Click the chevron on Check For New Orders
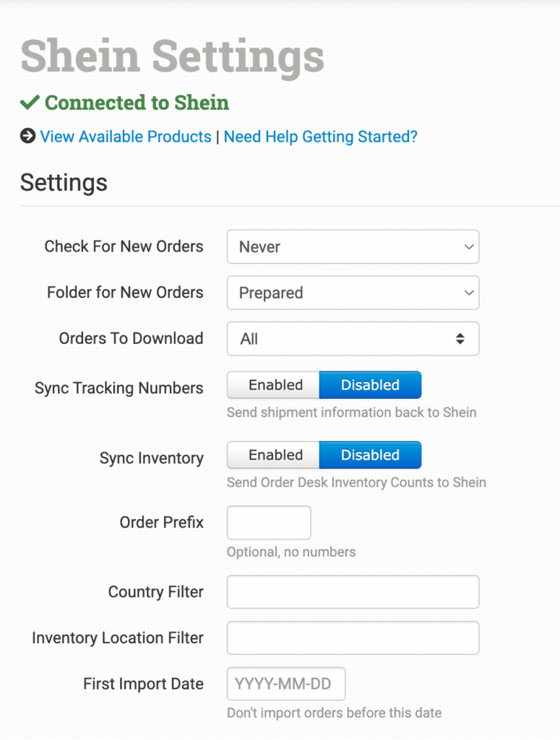560x740 pixels. (x=468, y=247)
